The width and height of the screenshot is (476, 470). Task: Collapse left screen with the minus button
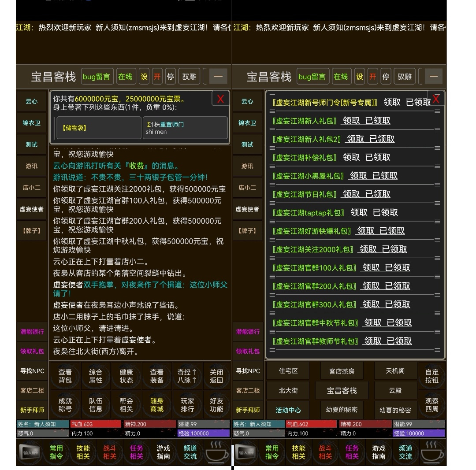(218, 76)
